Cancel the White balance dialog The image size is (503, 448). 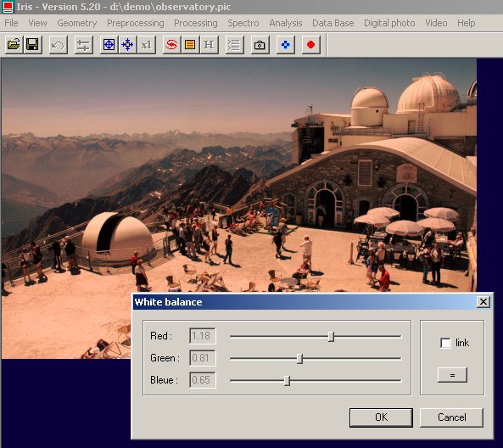(451, 417)
